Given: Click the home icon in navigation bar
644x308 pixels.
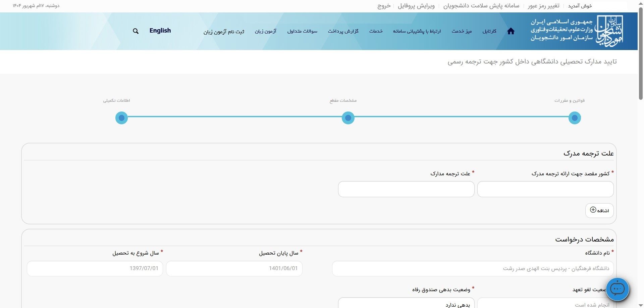Looking at the screenshot, I should tap(511, 31).
